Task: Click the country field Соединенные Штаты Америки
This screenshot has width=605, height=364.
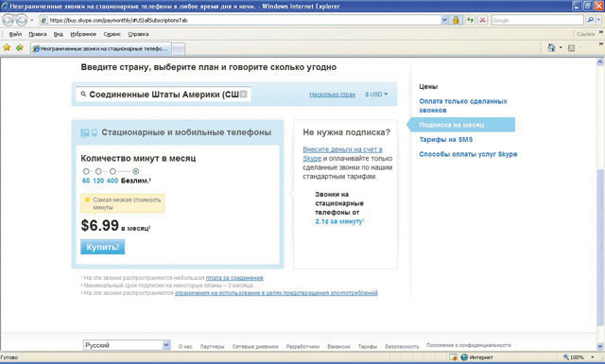Action: point(164,95)
